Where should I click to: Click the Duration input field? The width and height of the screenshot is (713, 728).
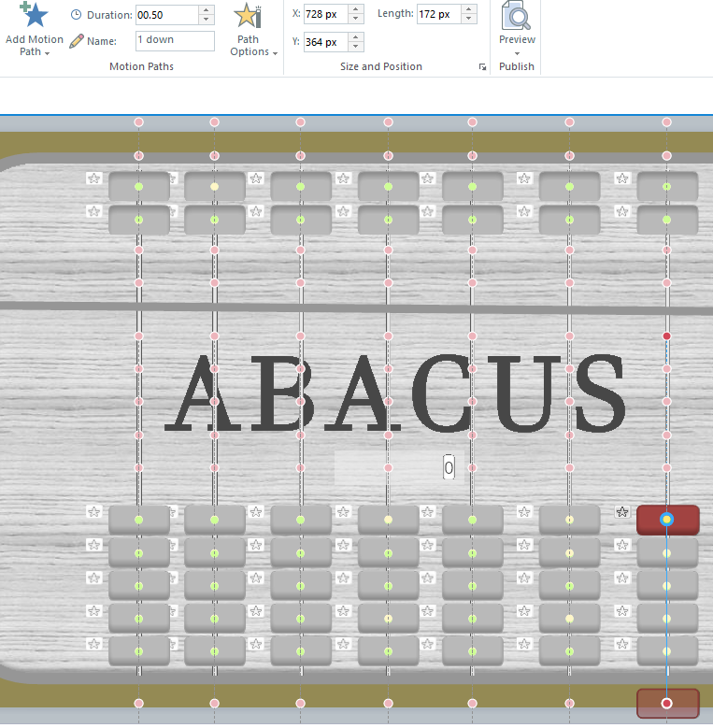pos(166,15)
